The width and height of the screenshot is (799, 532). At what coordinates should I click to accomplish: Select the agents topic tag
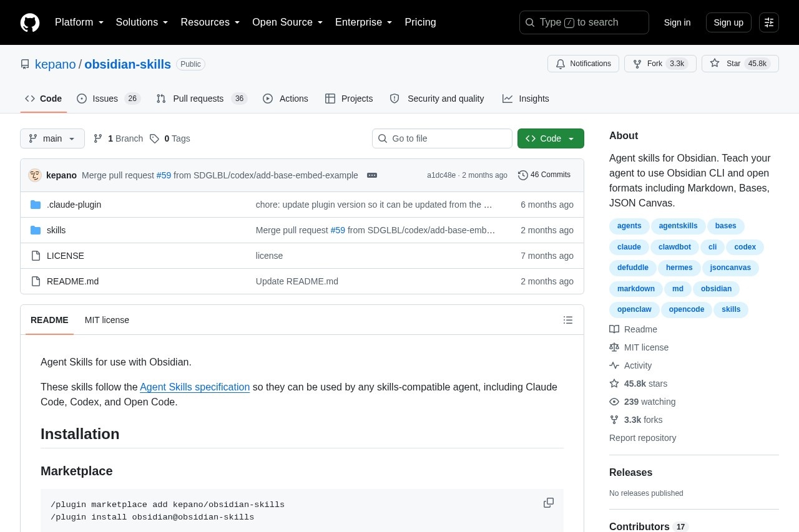(x=629, y=226)
